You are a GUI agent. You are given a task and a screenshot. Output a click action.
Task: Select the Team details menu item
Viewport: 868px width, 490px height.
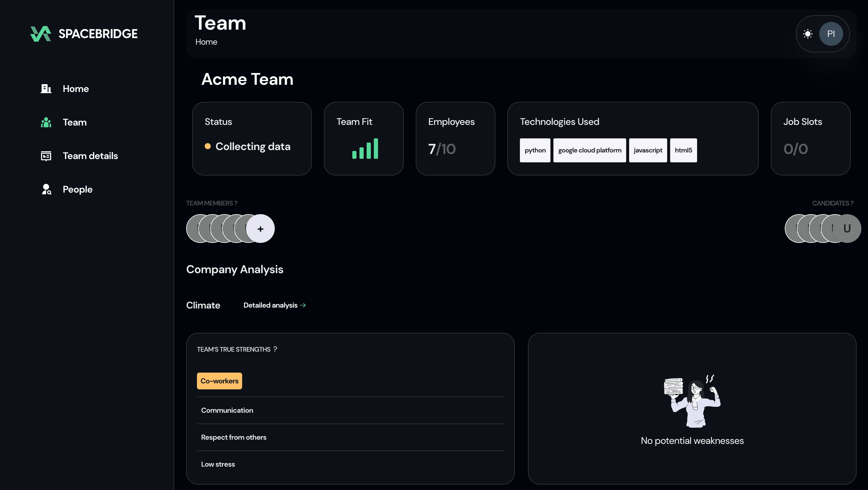click(x=90, y=156)
